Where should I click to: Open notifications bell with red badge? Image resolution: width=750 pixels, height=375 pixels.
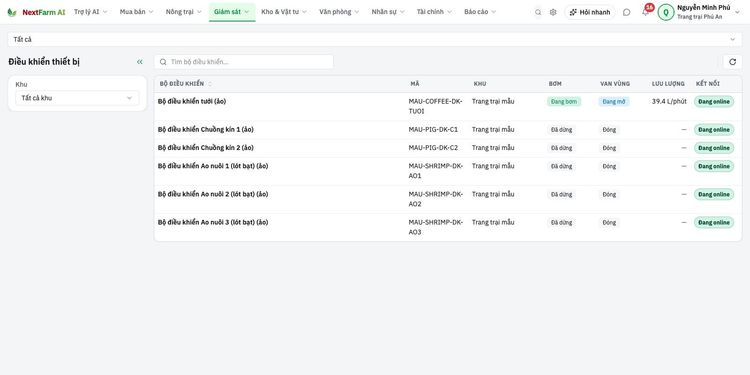coord(646,11)
